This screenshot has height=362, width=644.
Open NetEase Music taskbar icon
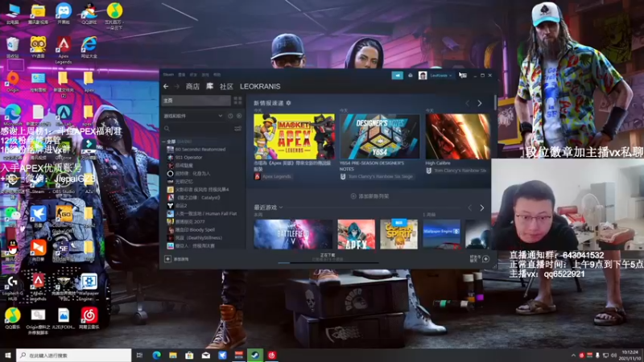(271, 356)
